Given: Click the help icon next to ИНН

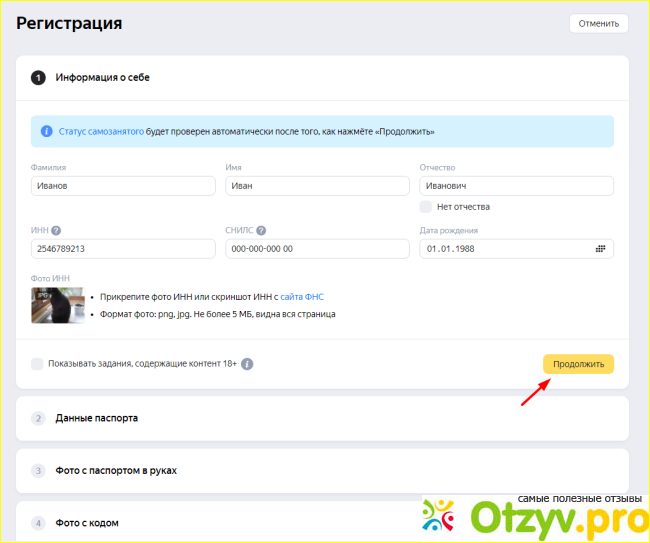Looking at the screenshot, I should pyautogui.click(x=56, y=231).
